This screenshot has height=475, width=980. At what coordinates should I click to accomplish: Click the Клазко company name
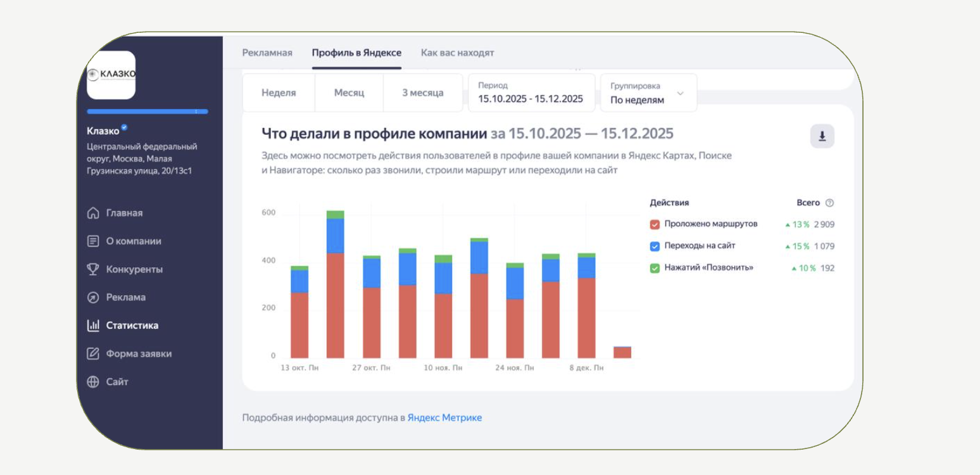point(103,131)
